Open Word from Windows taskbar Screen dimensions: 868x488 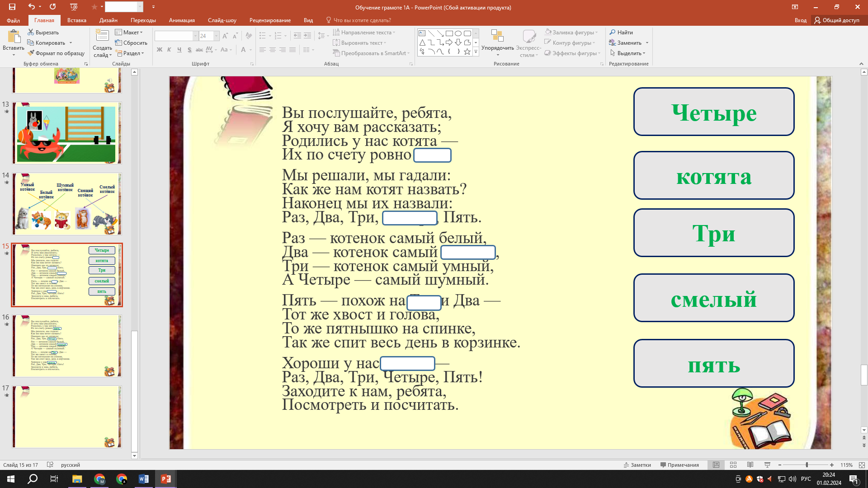point(144,479)
